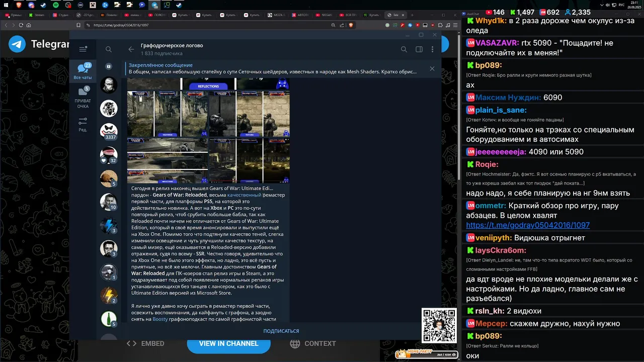The width and height of the screenshot is (644, 362).
Task: Click username veniipyth in stream chat
Action: pos(494,237)
